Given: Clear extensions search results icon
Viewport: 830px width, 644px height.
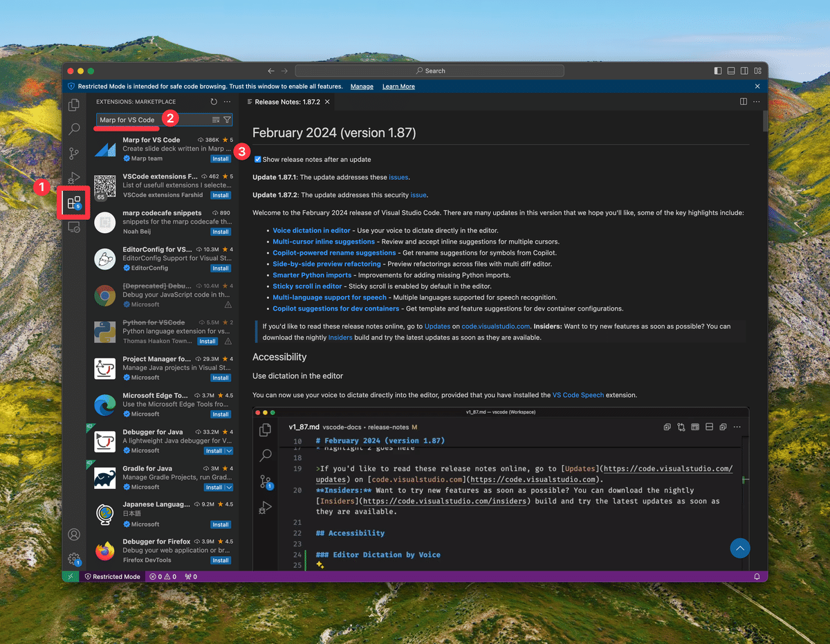Looking at the screenshot, I should click(216, 120).
